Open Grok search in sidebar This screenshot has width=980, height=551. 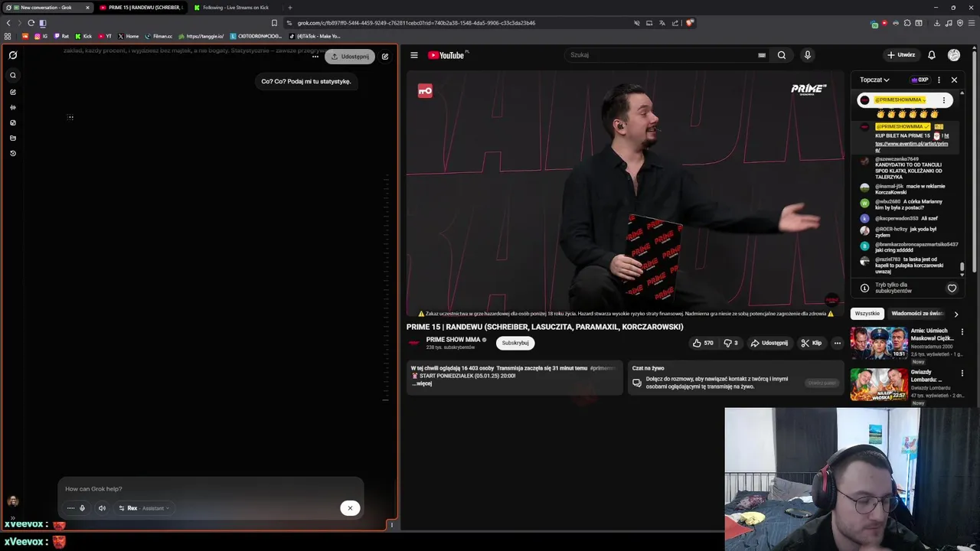tap(13, 75)
